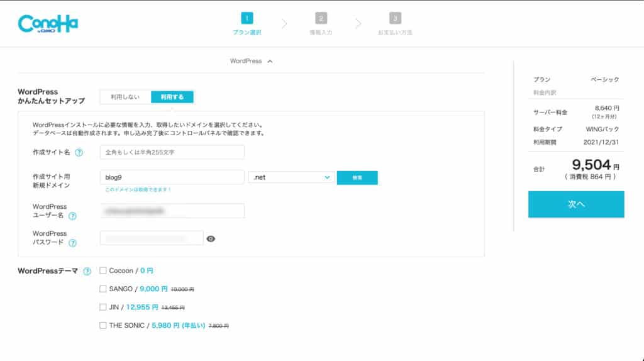Screen dimensions: 644x361
Task: Click the 9,504 円 total amount
Action: [596, 165]
